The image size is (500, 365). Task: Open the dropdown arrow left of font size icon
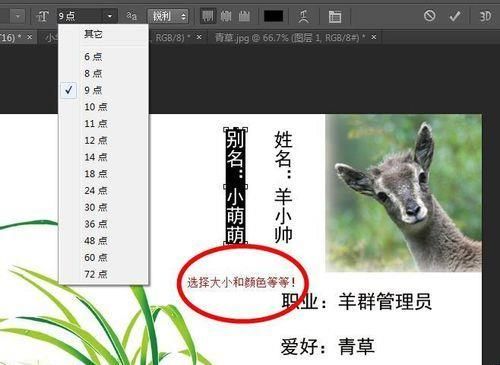tap(18, 16)
